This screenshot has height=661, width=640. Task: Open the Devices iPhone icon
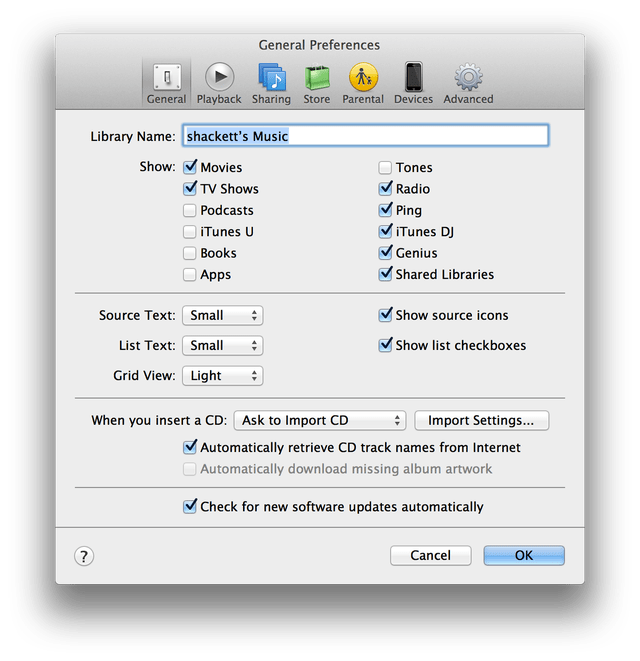[x=414, y=77]
